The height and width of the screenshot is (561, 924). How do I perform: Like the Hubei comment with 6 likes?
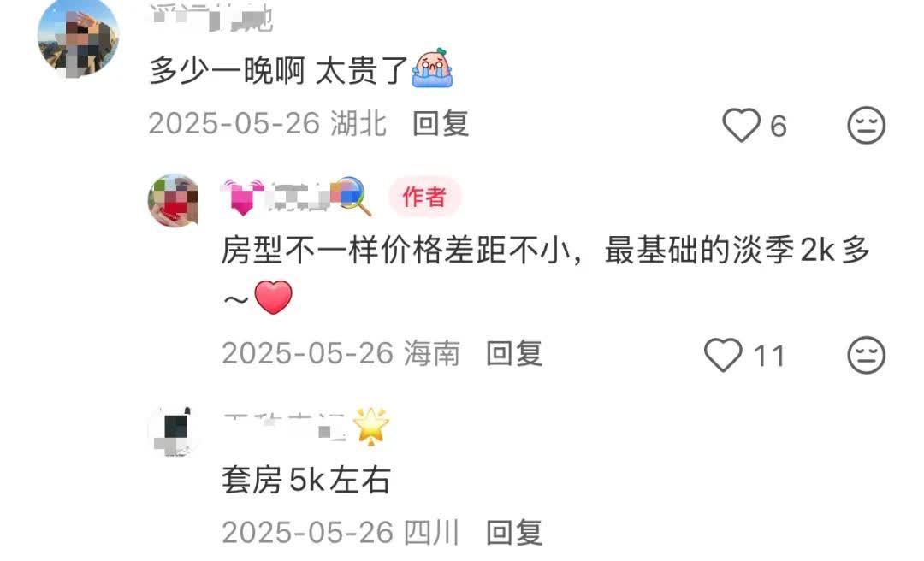(x=741, y=125)
